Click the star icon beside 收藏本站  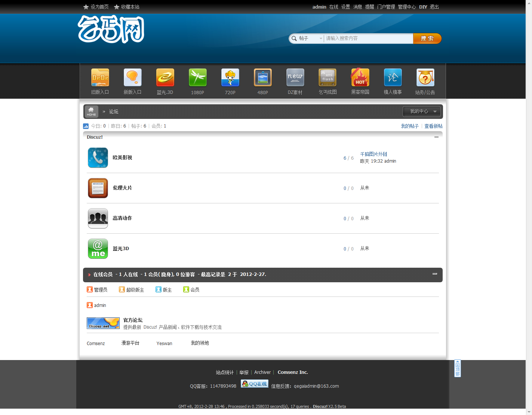(x=117, y=7)
